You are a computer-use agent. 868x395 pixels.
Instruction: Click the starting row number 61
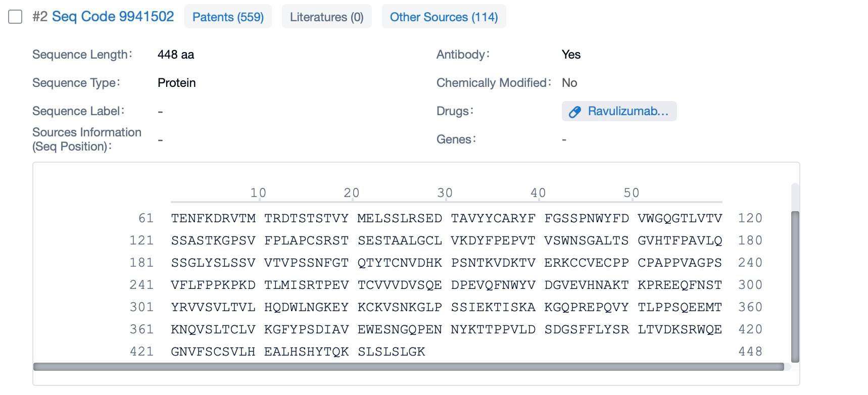[x=146, y=218]
